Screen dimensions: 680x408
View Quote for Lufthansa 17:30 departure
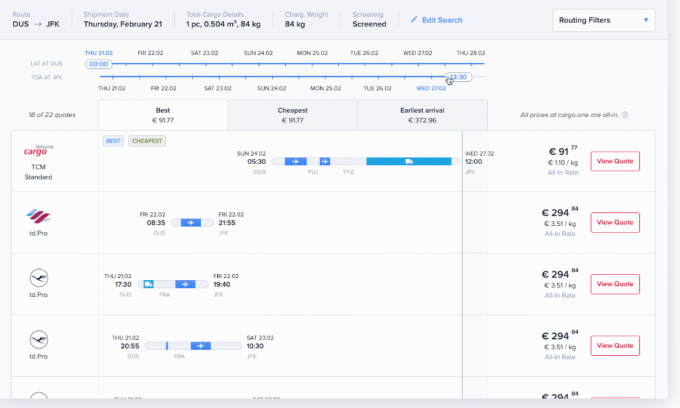point(615,284)
